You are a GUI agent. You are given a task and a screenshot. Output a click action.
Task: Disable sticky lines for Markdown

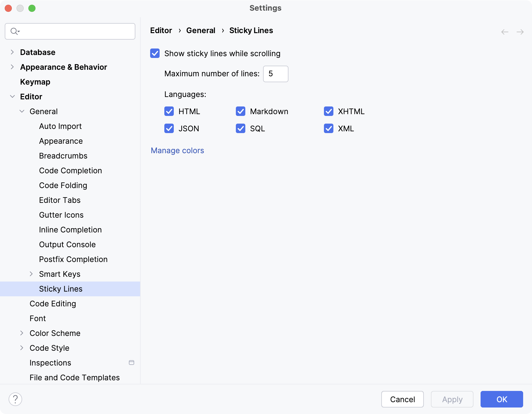click(x=241, y=111)
